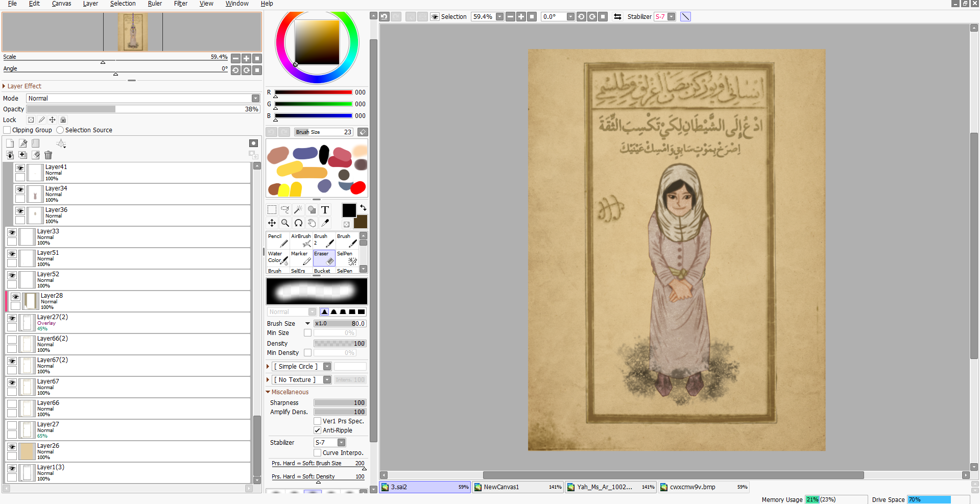980x504 pixels.
Task: Click the toolbar zoom out minus button
Action: point(510,17)
